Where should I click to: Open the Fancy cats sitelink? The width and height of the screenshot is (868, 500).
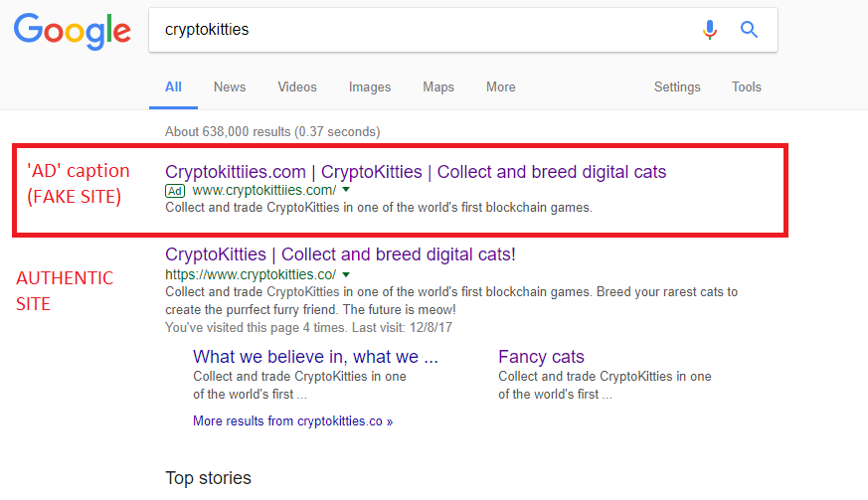click(x=541, y=357)
